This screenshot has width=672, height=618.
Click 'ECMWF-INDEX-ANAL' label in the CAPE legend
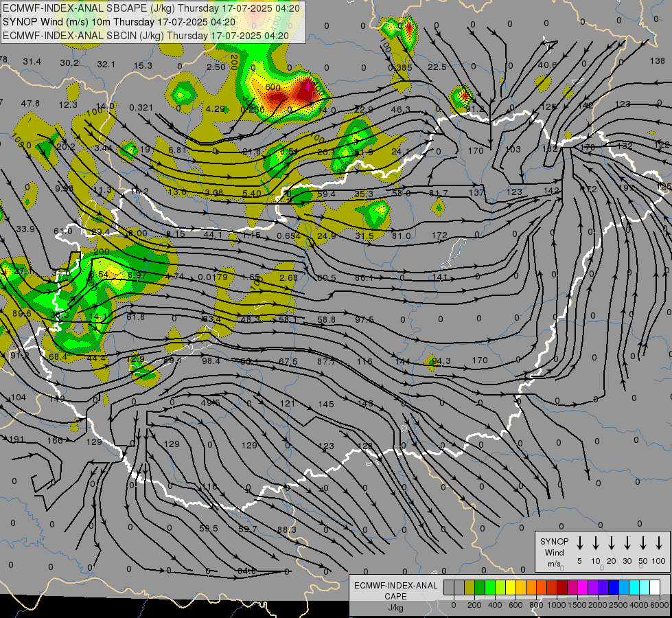395,586
